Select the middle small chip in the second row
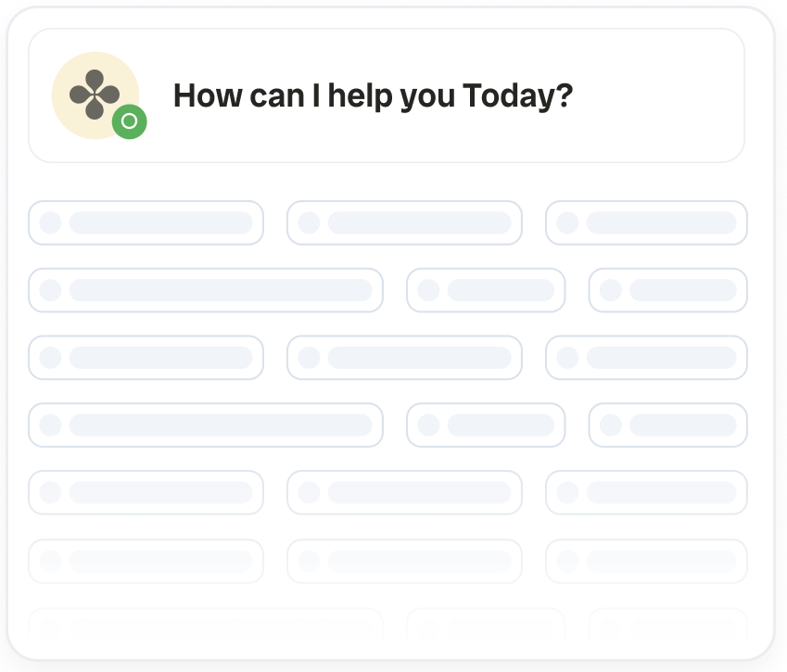This screenshot has height=672, width=787. (486, 290)
